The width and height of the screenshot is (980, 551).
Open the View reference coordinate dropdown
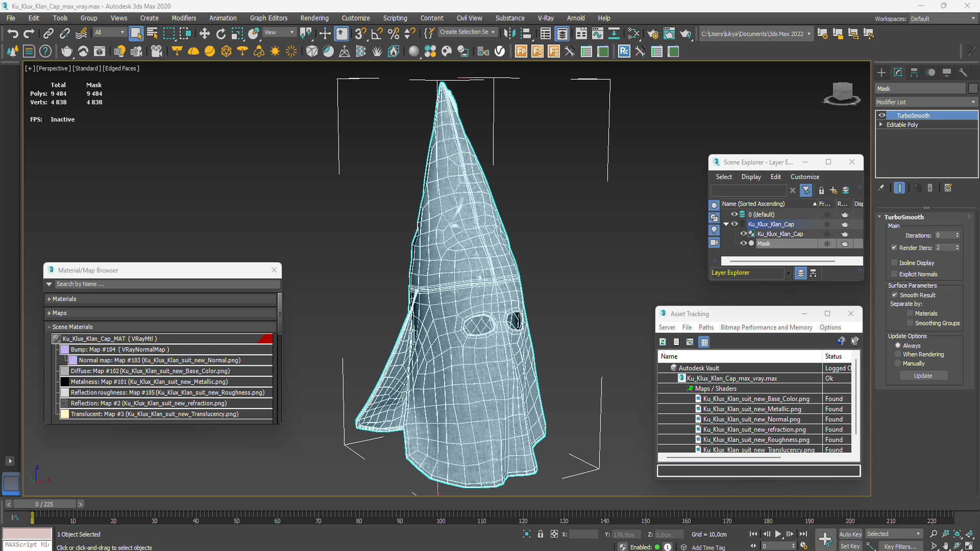click(279, 33)
